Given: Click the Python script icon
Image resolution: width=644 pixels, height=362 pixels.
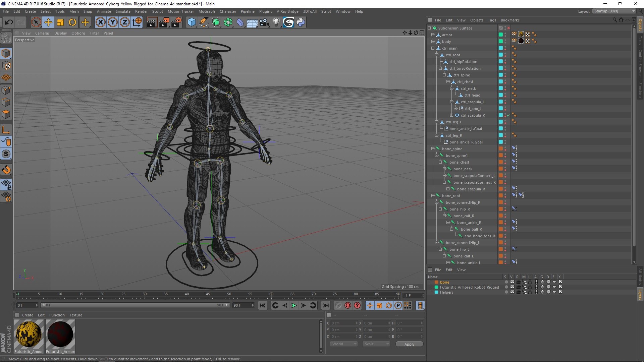Looking at the screenshot, I should [301, 22].
